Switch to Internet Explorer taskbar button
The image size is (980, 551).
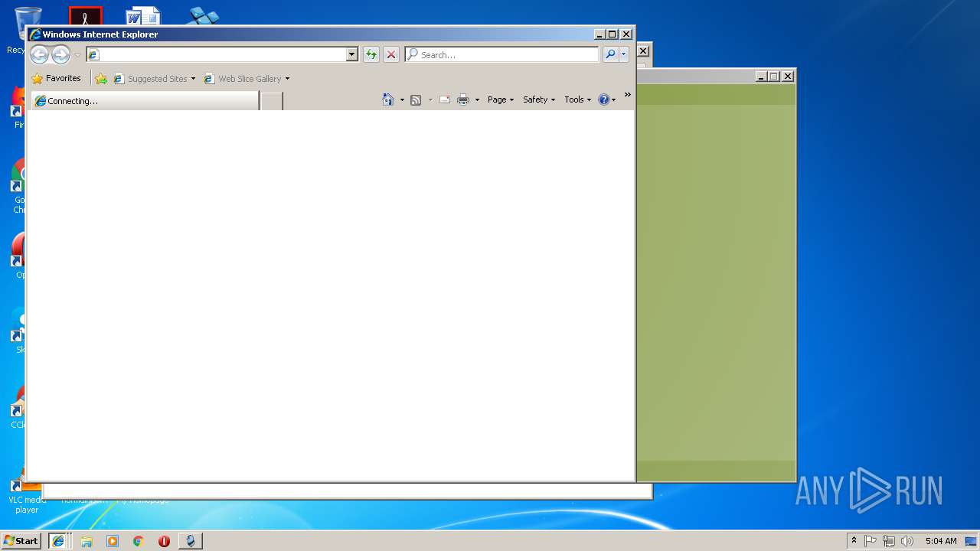[x=60, y=540]
